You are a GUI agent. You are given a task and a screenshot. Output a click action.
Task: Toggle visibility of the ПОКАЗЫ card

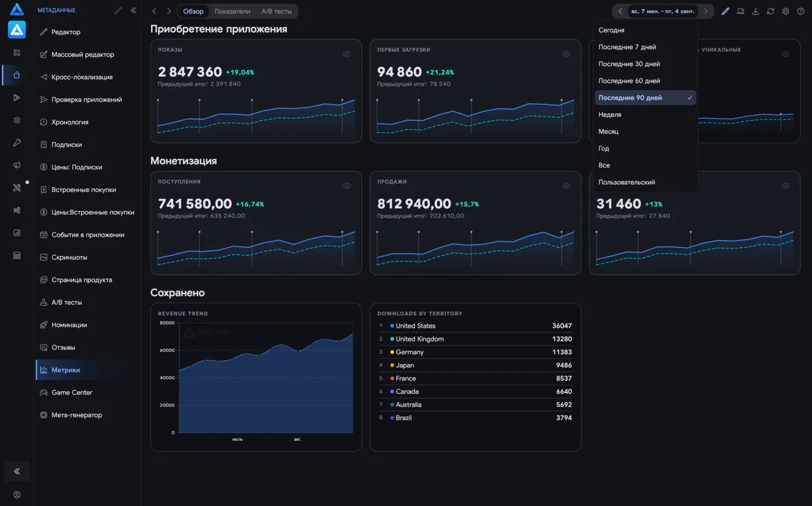point(347,54)
